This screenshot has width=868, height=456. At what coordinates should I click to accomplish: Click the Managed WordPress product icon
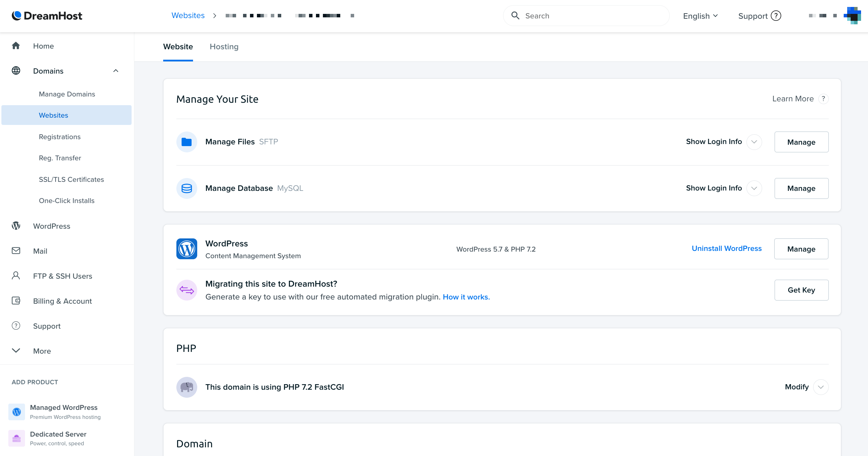coord(17,412)
